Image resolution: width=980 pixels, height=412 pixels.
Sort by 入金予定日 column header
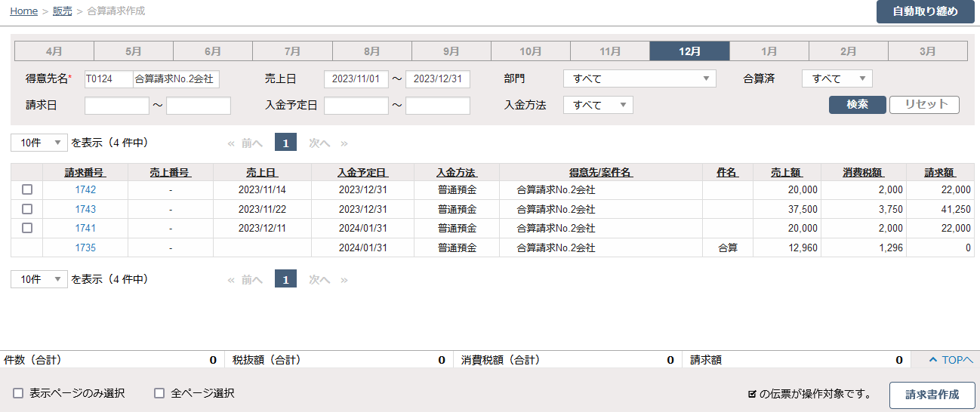point(362,173)
